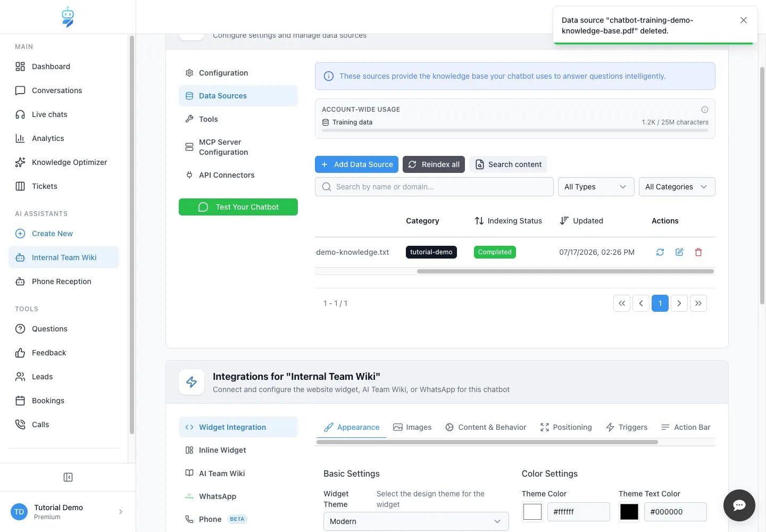
Task: Sort by Indexing Status column
Action: [509, 221]
